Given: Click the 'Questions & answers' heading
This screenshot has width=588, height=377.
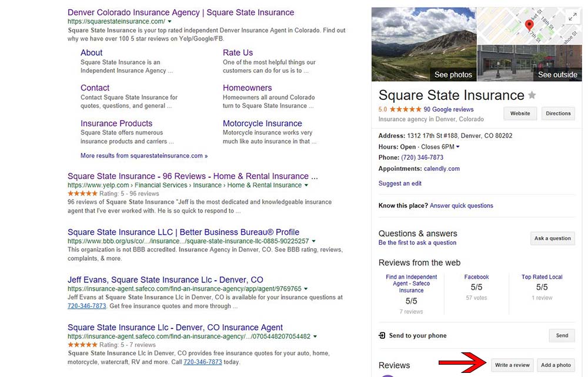Looking at the screenshot, I should (x=417, y=234).
